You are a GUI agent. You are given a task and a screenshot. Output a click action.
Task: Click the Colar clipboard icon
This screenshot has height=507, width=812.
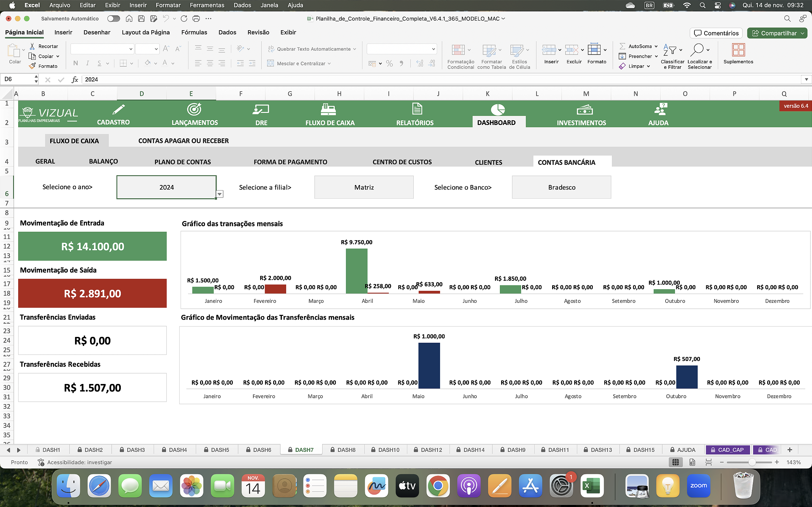point(14,51)
